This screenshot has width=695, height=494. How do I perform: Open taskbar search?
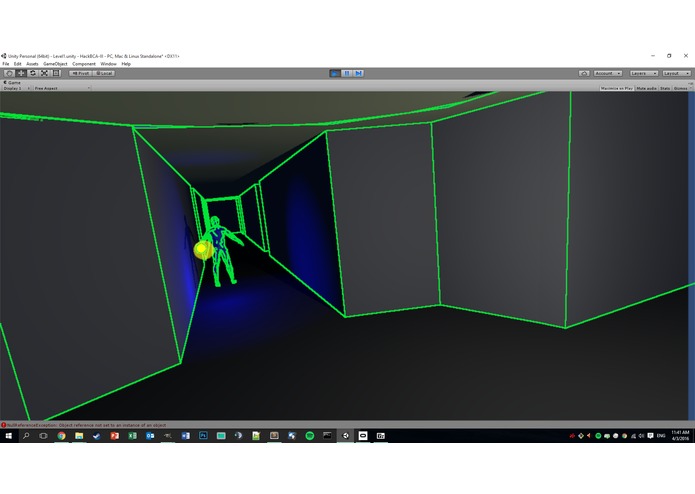point(26,436)
